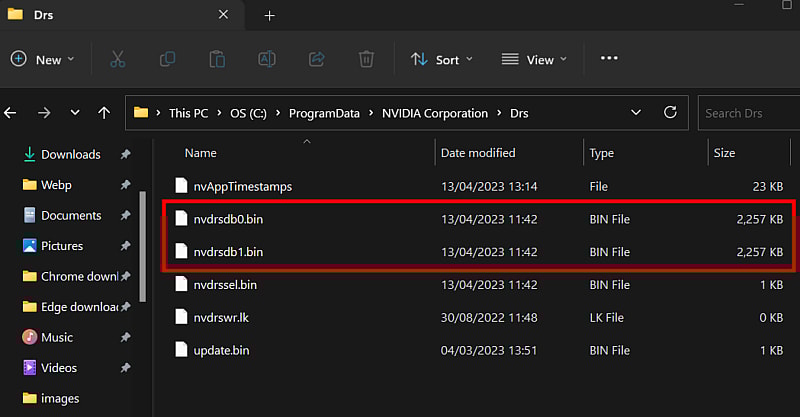Viewport: 800px width, 417px height.
Task: Select the nvdrswr.lk file name
Action: (221, 317)
